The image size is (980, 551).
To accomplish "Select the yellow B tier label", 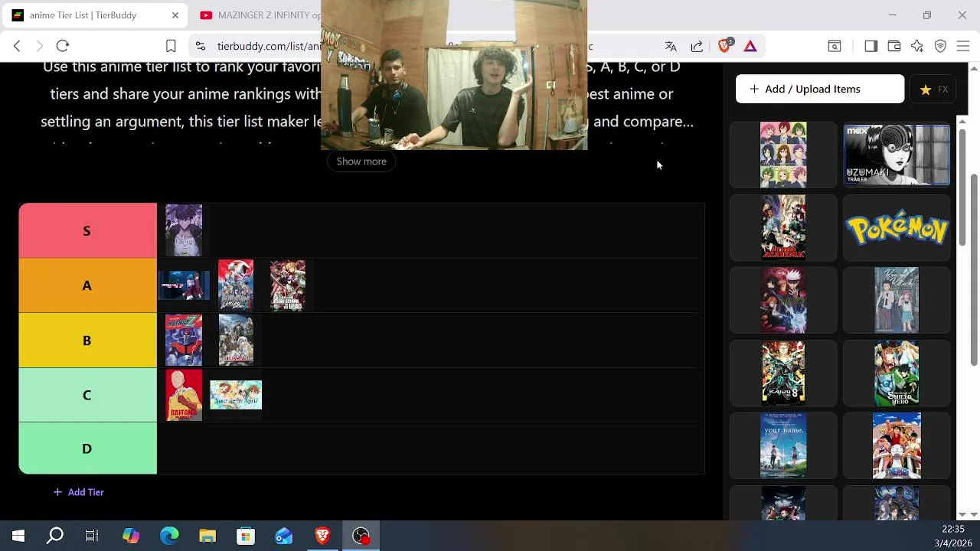I will 87,341.
